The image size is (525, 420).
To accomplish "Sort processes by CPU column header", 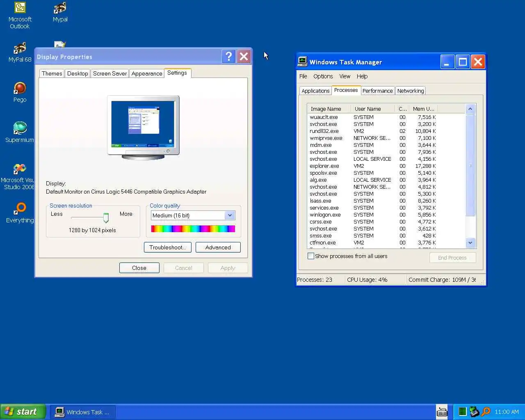I will (402, 109).
